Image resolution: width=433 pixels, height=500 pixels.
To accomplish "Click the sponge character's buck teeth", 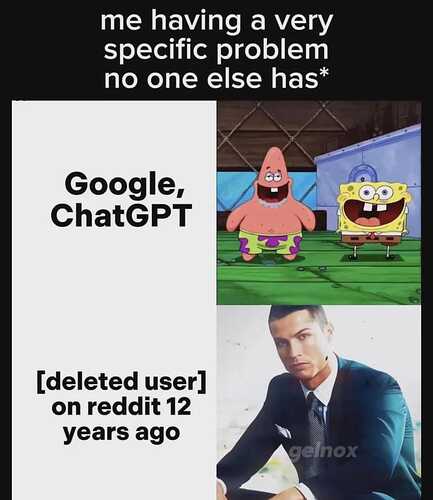I will (373, 207).
